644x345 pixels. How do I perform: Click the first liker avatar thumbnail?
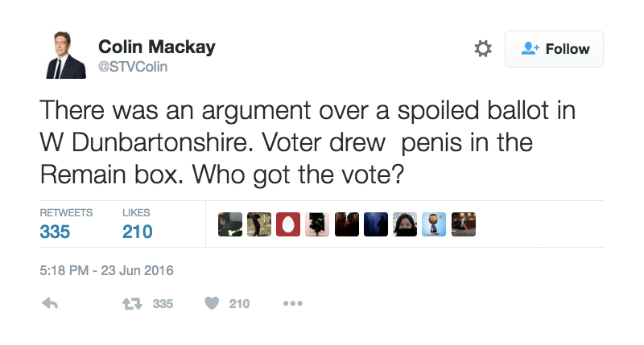(230, 224)
